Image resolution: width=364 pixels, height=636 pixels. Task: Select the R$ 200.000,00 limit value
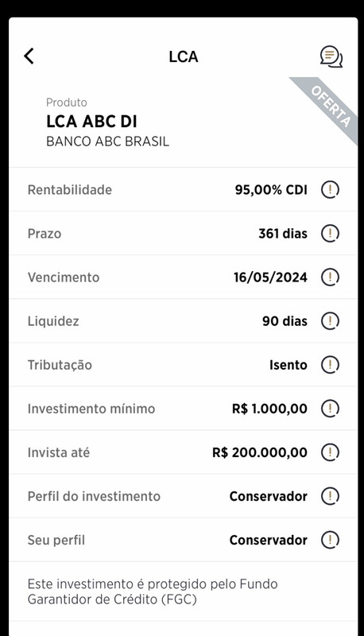coord(260,452)
